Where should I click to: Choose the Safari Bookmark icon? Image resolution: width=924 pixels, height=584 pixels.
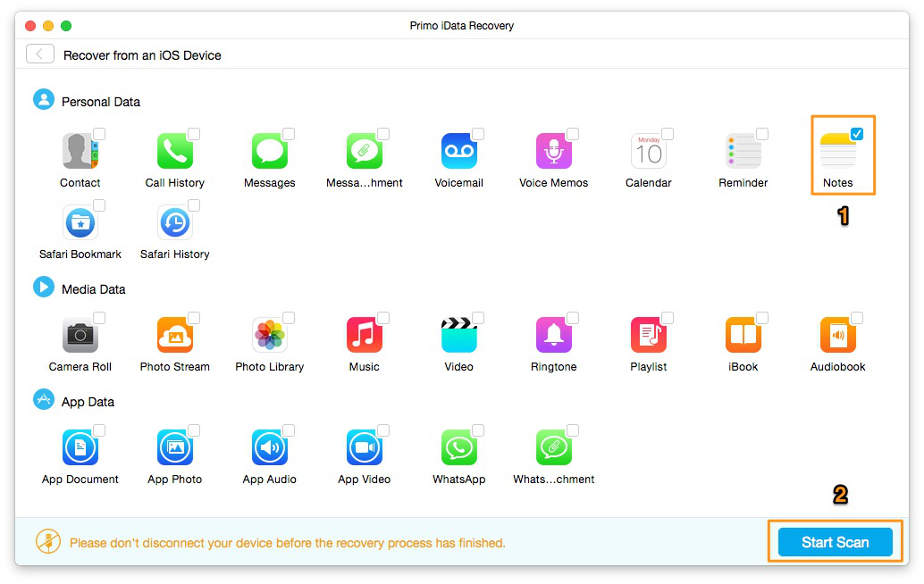point(80,222)
